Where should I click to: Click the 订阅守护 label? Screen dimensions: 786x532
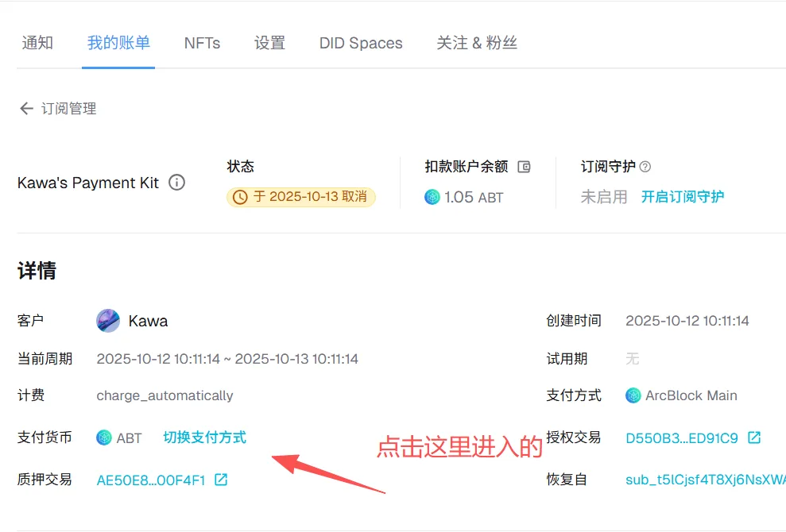608,167
